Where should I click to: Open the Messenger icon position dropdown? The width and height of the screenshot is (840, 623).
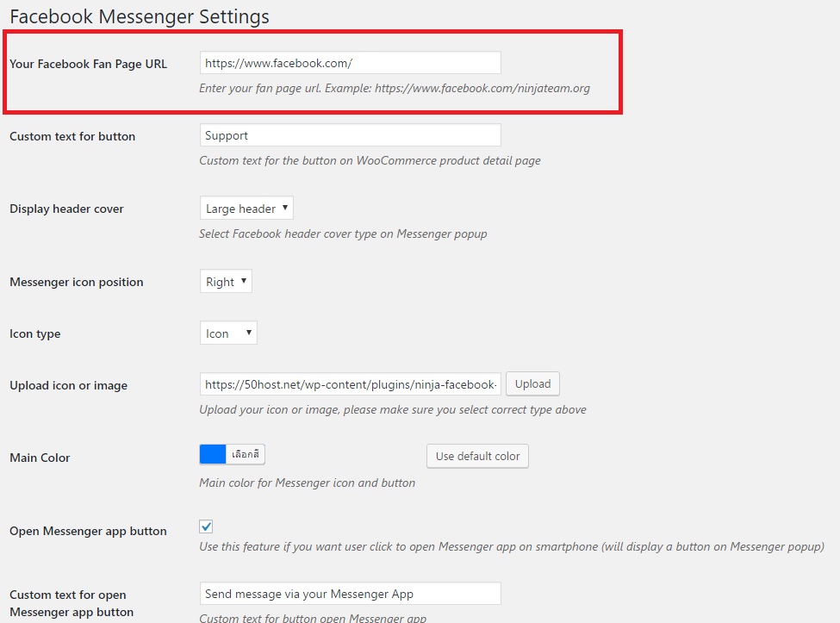pyautogui.click(x=226, y=281)
